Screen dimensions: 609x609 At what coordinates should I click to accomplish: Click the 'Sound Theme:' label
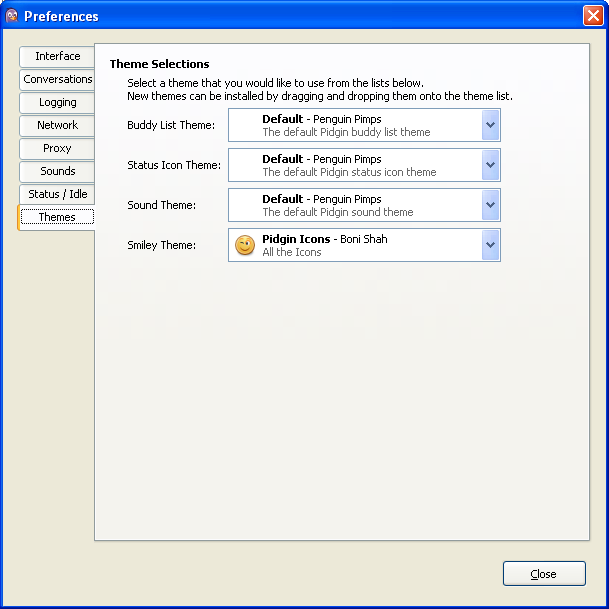tap(162, 205)
